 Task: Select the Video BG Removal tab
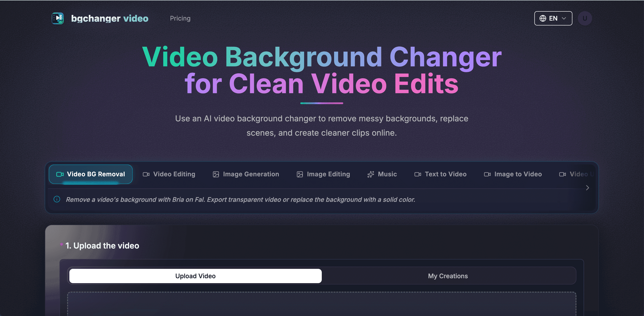91,174
